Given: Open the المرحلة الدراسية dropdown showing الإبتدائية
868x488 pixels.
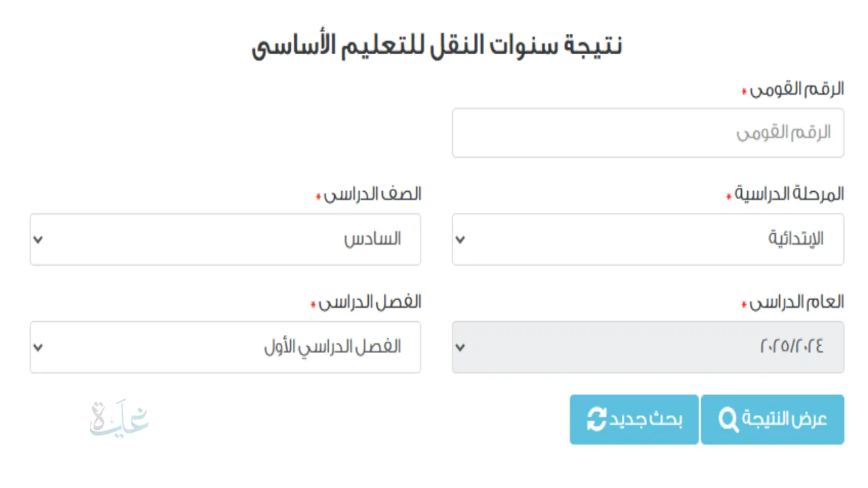Looking at the screenshot, I should pos(648,239).
